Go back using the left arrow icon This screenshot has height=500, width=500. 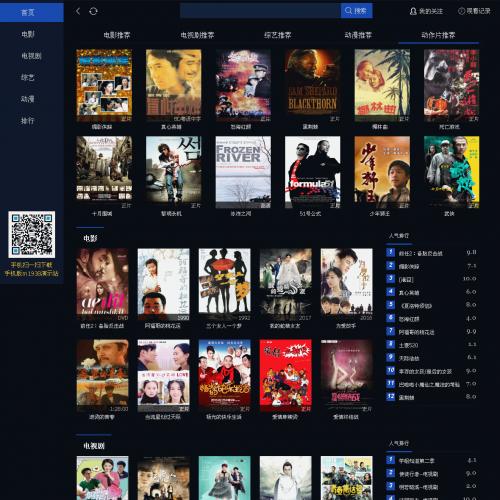pyautogui.click(x=78, y=11)
